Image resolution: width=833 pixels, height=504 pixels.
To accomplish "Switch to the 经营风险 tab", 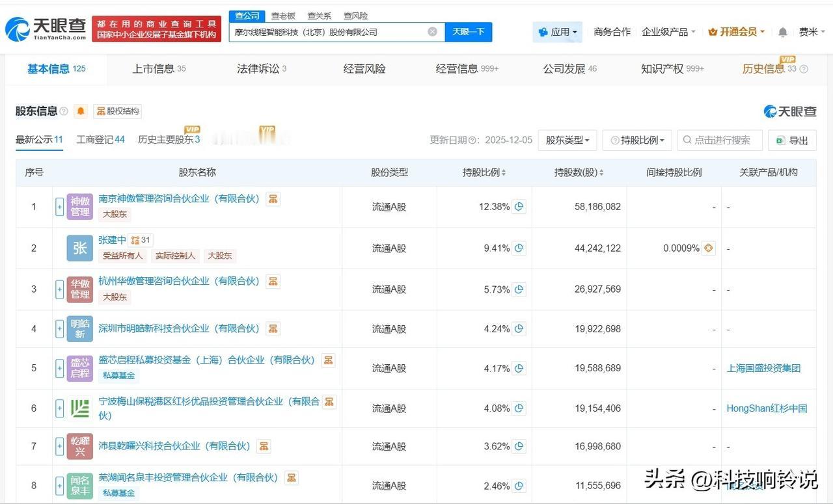I will click(364, 69).
